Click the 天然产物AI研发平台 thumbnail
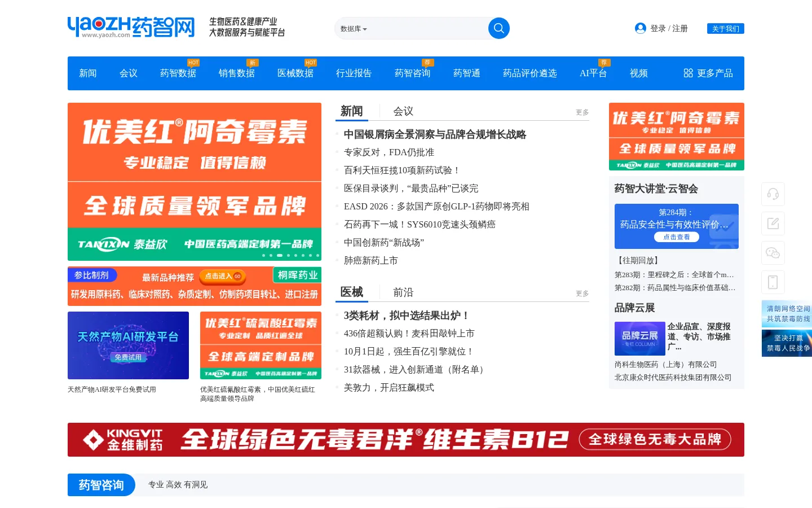Viewport: 812px width, 508px height. (128, 345)
